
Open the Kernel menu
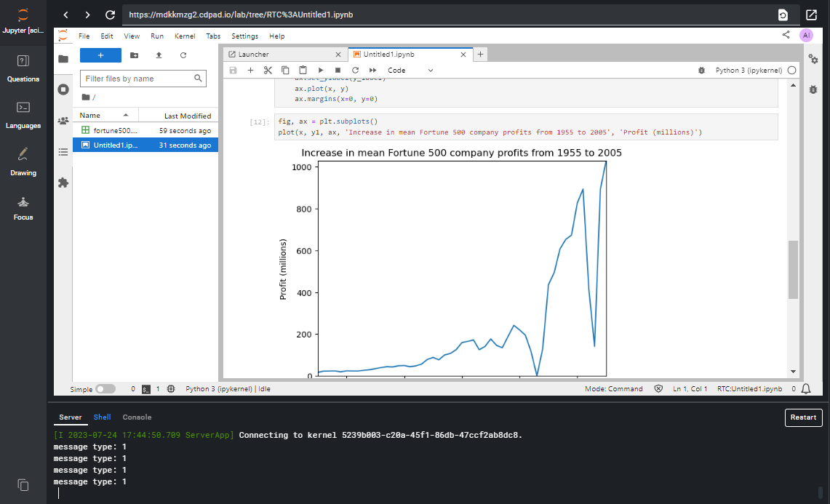[185, 36]
